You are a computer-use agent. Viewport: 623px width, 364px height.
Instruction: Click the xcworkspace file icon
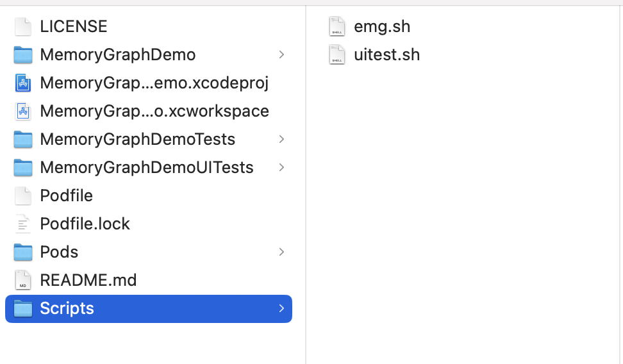[x=23, y=111]
